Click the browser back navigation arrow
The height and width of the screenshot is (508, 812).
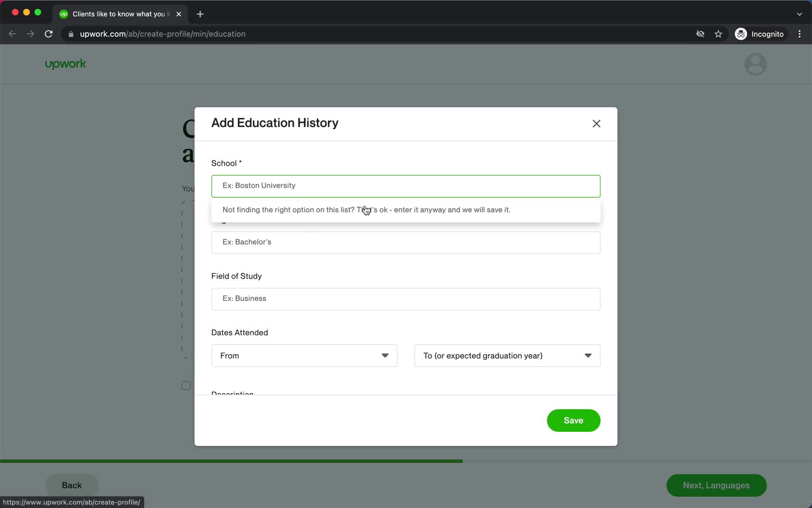pos(13,33)
